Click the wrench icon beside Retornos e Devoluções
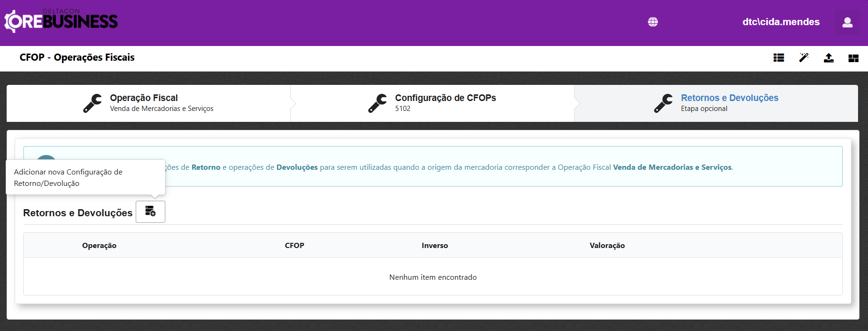 click(x=663, y=103)
